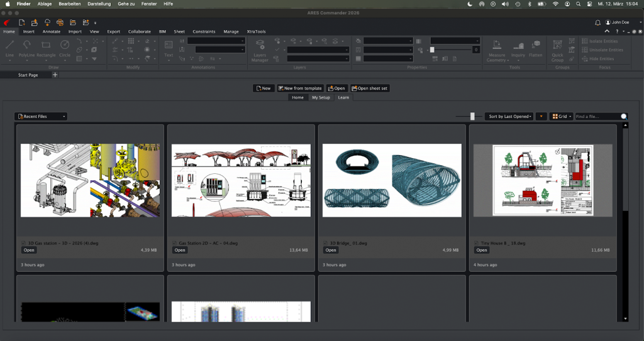Click the scroll down arrow of the file grid

(625, 318)
